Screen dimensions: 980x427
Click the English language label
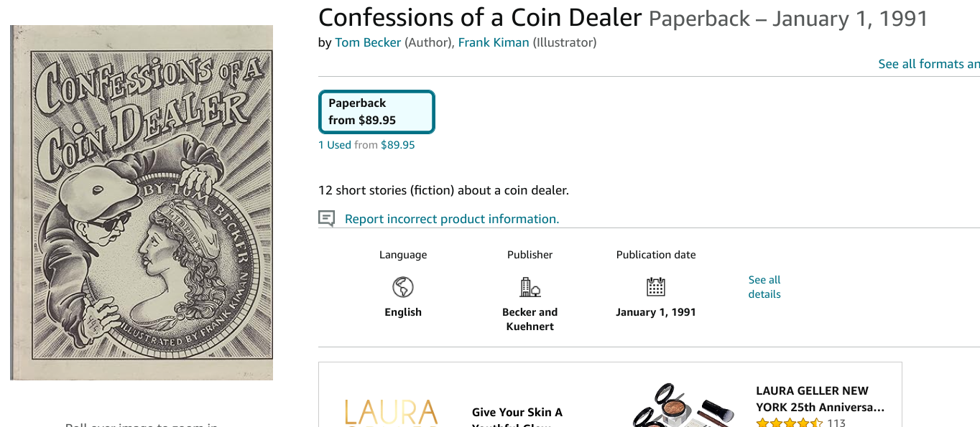click(x=403, y=312)
